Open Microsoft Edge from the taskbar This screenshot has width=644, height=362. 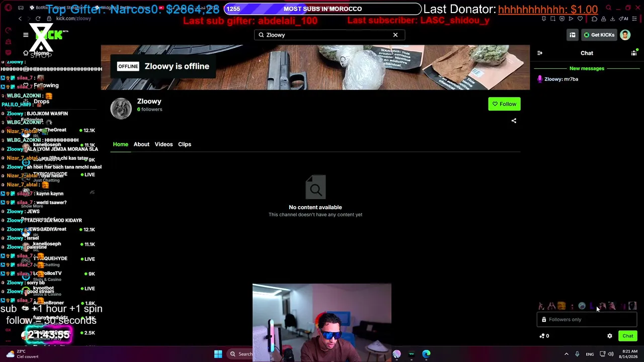point(426,354)
